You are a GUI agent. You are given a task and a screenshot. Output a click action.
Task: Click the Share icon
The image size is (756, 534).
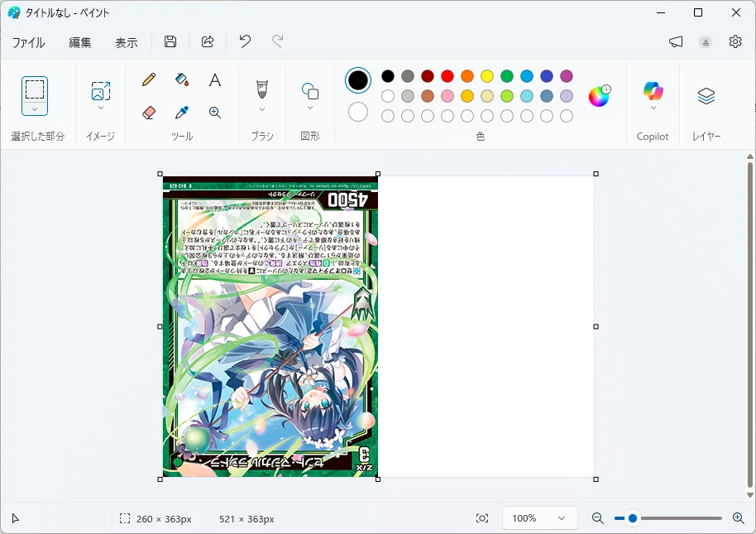tap(208, 41)
